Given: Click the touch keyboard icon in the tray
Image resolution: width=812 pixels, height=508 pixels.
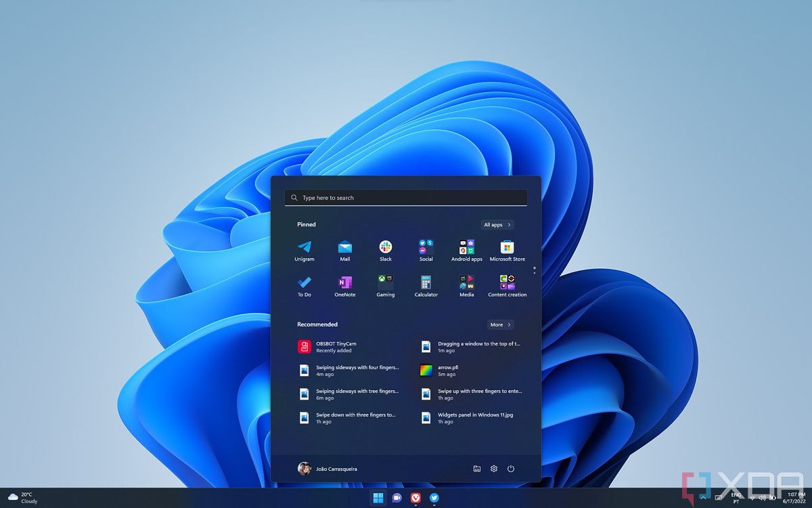Looking at the screenshot, I should click(x=717, y=498).
